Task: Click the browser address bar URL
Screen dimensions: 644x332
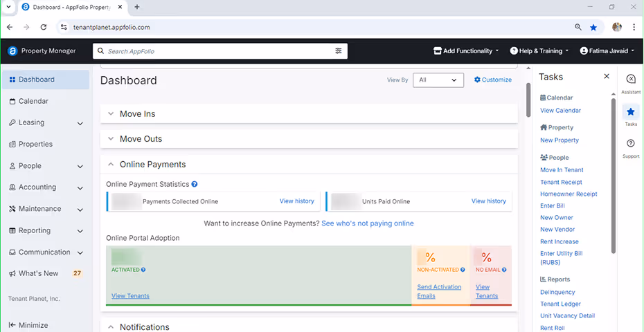Action: pyautogui.click(x=111, y=28)
